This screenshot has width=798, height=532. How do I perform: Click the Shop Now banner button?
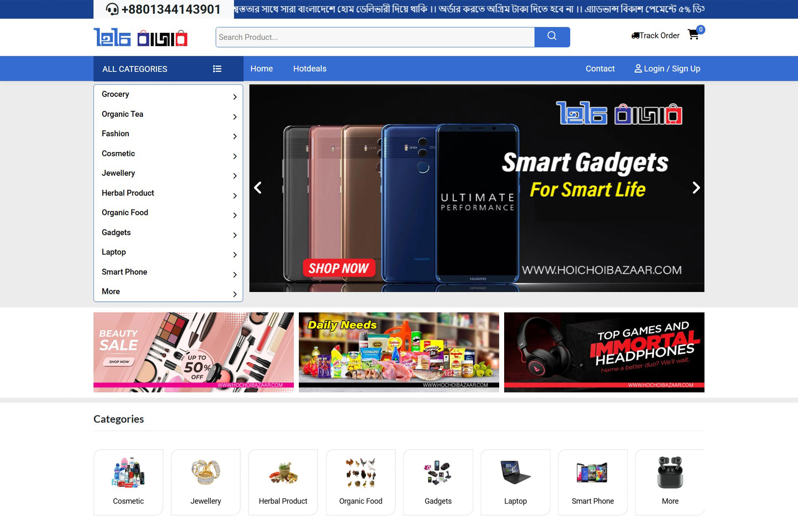click(x=338, y=268)
